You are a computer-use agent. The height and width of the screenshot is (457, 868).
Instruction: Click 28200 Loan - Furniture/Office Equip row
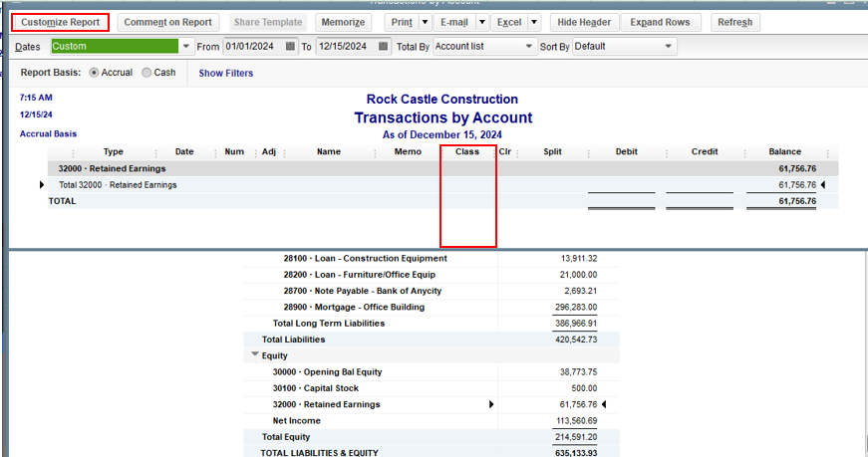coord(432,275)
